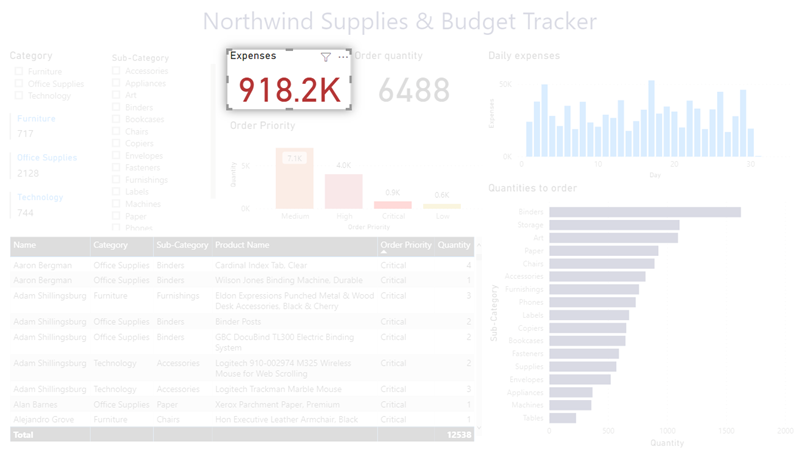
Task: Select the High bar in Order Priority chart
Action: pos(343,191)
